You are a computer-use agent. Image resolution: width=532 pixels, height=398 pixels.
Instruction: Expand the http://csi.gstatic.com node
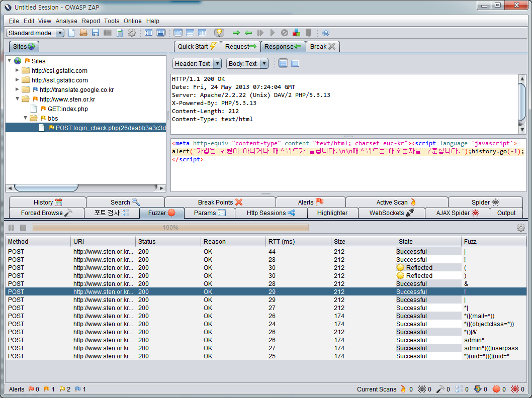coord(17,70)
